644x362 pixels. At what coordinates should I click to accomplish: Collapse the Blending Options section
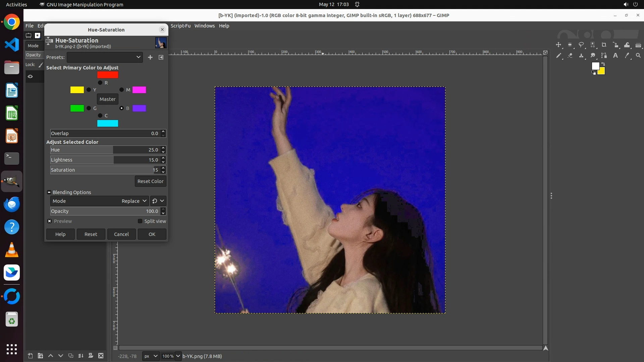49,192
